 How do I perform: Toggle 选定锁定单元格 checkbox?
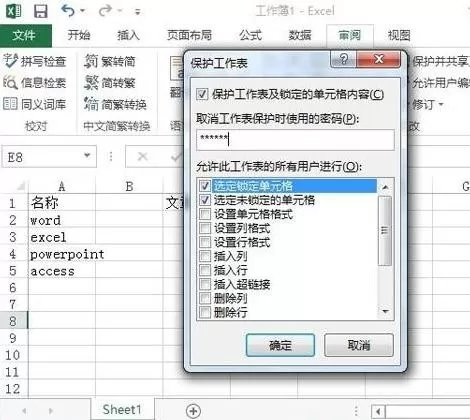(205, 186)
